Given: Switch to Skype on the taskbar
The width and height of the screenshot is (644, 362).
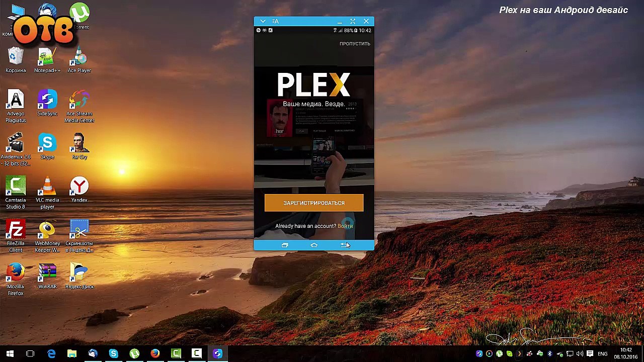Looking at the screenshot, I should [x=113, y=354].
